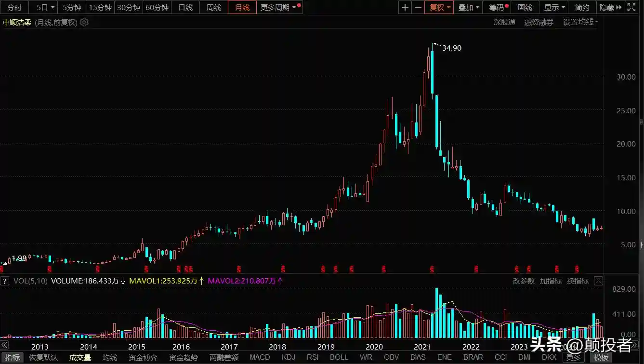644x364 pixels.
Task: Click the 深股通 link
Action: click(x=504, y=22)
